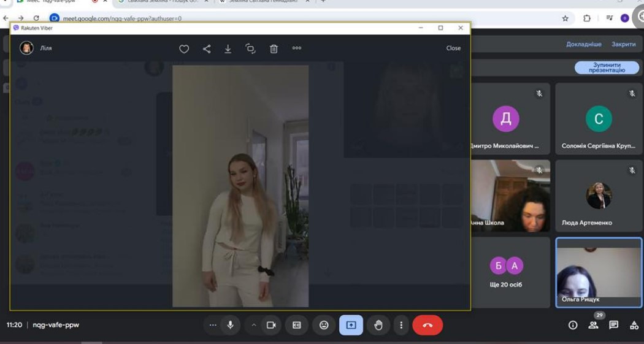
Task: Open photo in separate window icon in Viber
Action: pos(250,49)
